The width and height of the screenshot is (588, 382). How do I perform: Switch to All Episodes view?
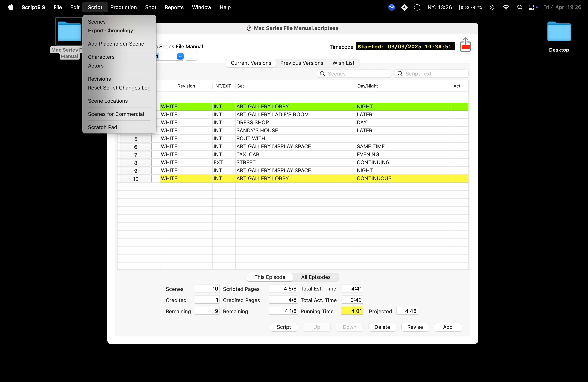coord(315,277)
